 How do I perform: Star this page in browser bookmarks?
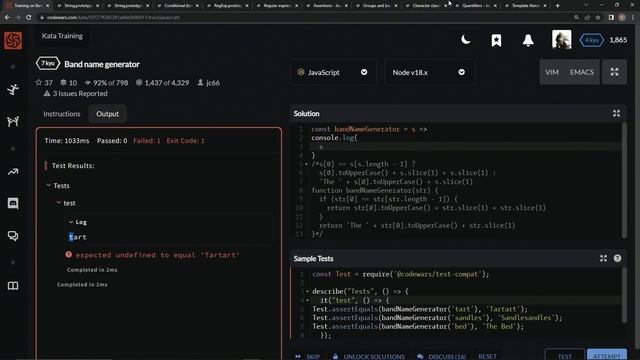(x=598, y=18)
